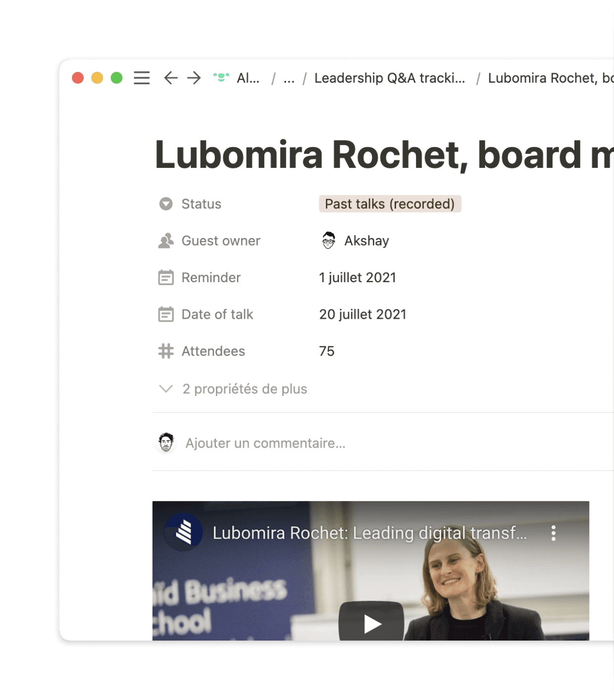The image size is (614, 700).
Task: Click the Ajouter un commentaire field
Action: pos(265,443)
